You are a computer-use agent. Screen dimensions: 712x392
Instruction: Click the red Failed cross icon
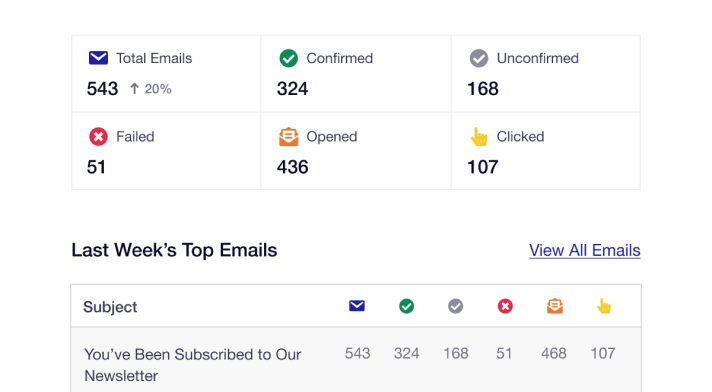click(x=98, y=136)
